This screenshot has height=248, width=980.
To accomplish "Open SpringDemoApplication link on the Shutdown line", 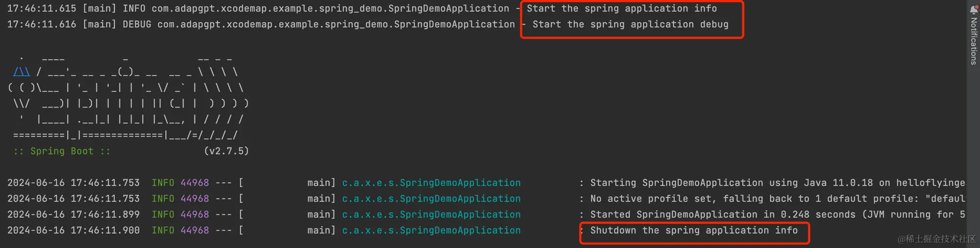I will (x=431, y=230).
